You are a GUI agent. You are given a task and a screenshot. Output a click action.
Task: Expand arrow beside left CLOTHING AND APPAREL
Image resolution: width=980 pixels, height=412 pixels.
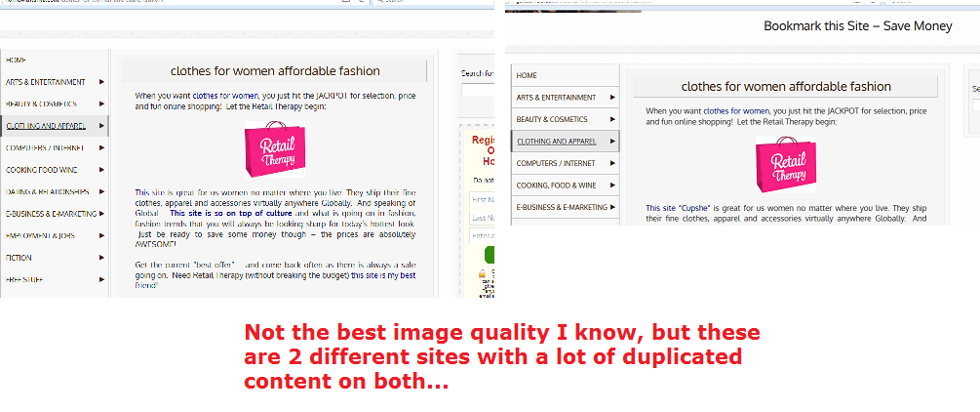click(x=101, y=126)
